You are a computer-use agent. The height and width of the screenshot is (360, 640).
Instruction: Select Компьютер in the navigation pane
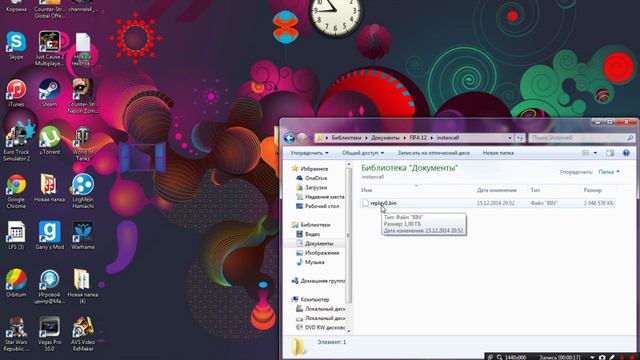click(310, 300)
